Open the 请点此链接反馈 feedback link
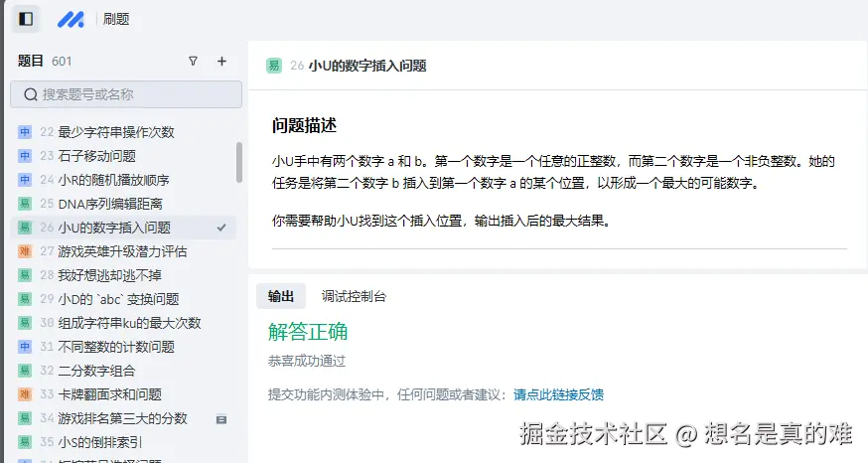The image size is (868, 463). click(558, 394)
